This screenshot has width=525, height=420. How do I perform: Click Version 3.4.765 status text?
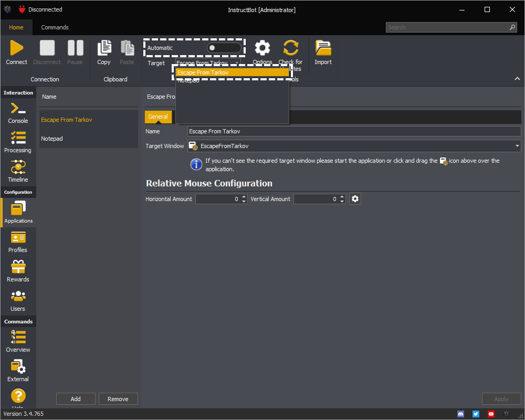(x=24, y=414)
